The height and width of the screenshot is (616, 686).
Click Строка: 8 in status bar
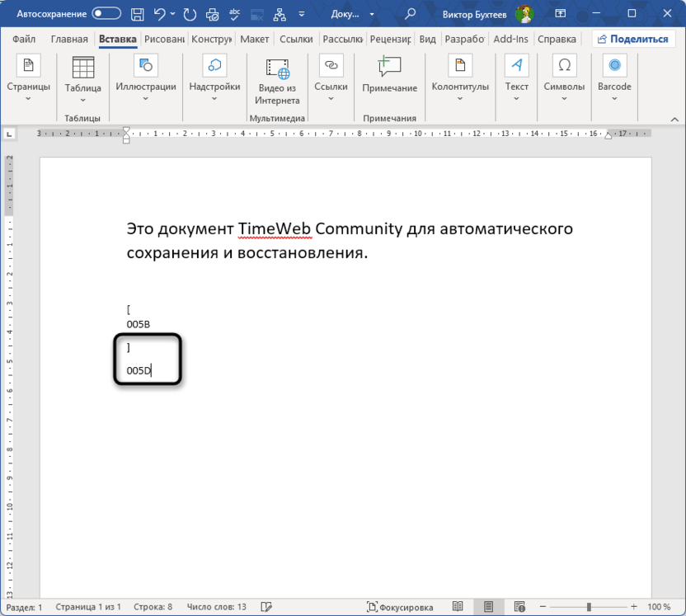point(153,607)
